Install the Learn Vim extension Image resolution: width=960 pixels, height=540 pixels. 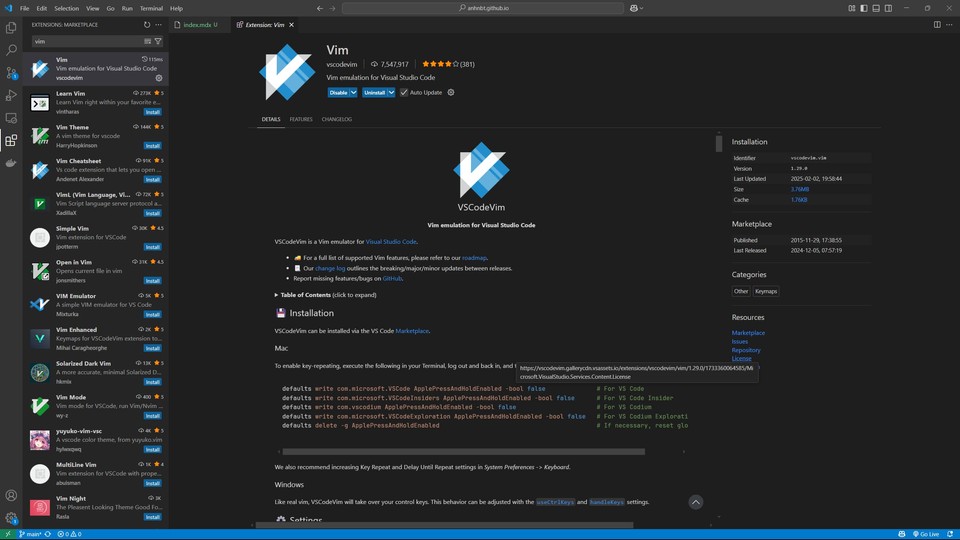point(152,112)
